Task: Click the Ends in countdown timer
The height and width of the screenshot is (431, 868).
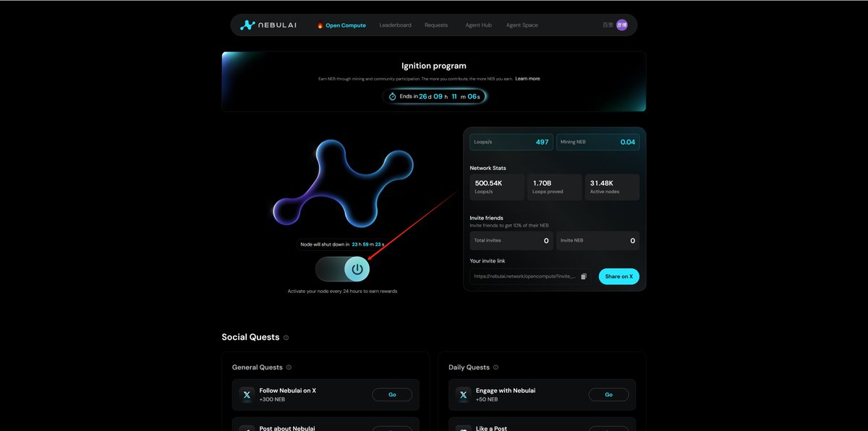Action: coord(434,96)
